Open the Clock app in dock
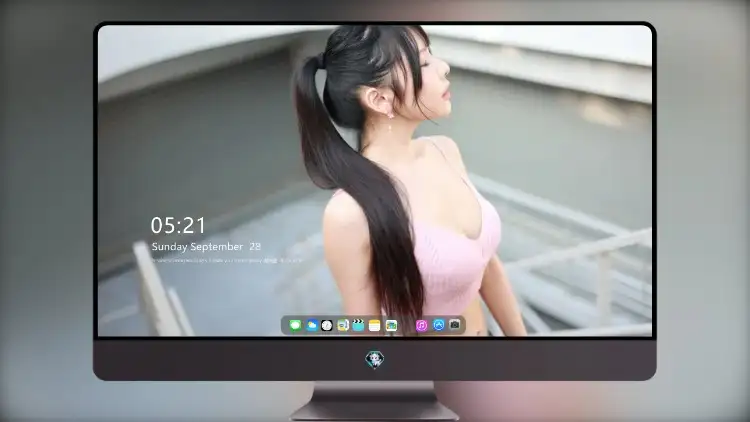This screenshot has width=750, height=422. point(327,325)
